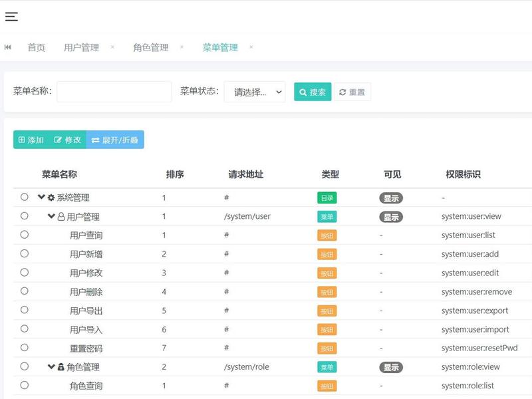Select the radio button for 系统管理
The image size is (532, 399).
click(25, 197)
